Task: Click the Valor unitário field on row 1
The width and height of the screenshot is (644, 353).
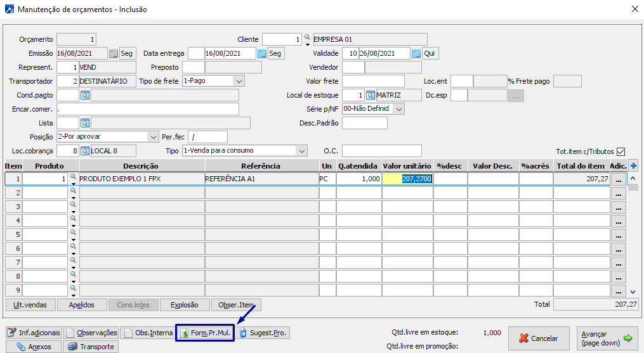Action: pos(407,179)
